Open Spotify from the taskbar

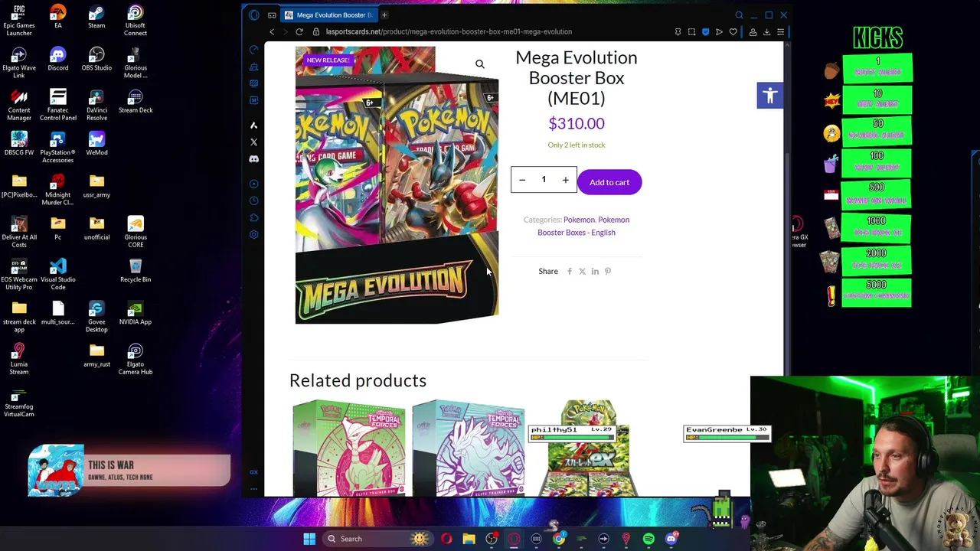tap(648, 539)
